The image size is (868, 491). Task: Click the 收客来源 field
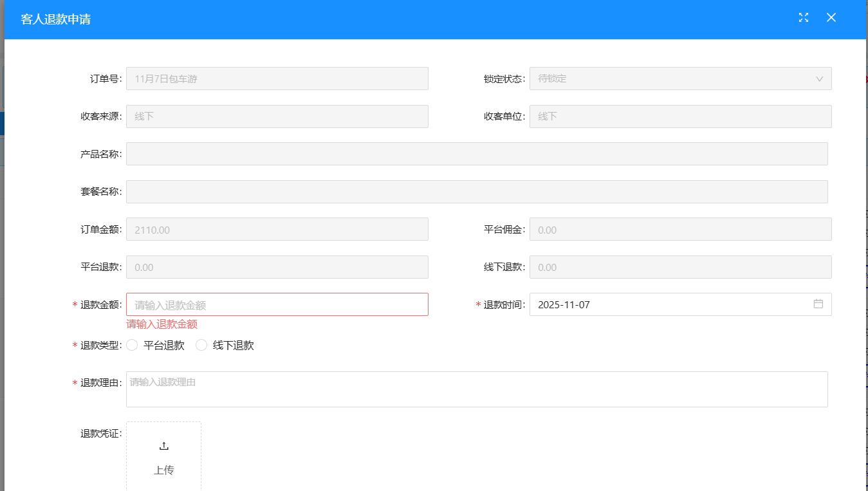click(277, 116)
